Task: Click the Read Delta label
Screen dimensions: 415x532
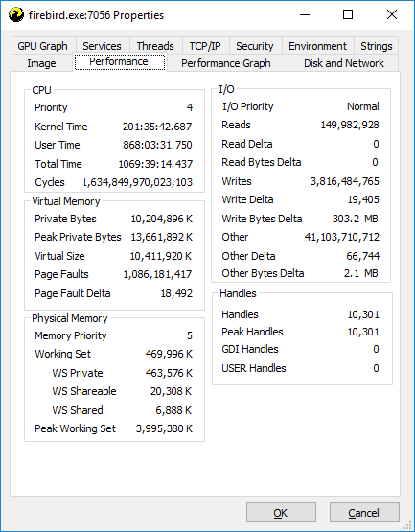Action: pyautogui.click(x=246, y=144)
